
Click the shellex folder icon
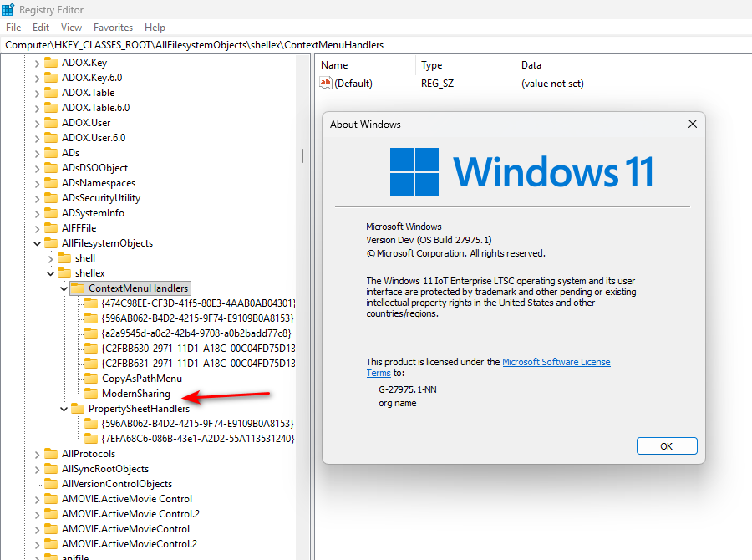pyautogui.click(x=64, y=273)
